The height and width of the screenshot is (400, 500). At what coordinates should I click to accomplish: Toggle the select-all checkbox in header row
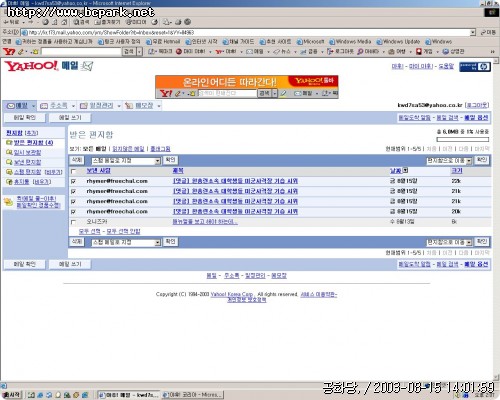coord(74,171)
